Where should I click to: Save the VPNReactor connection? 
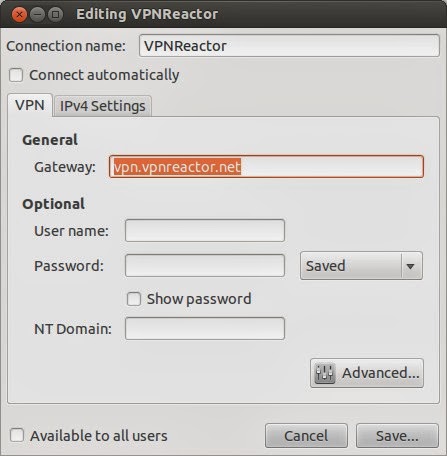click(x=397, y=436)
